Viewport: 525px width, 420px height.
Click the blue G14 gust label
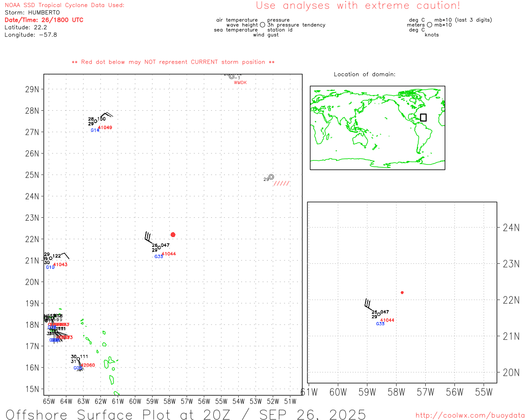click(x=95, y=130)
